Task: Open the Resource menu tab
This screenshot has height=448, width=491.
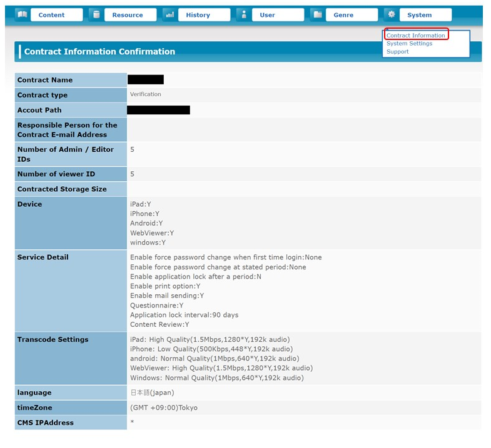Action: pos(131,15)
